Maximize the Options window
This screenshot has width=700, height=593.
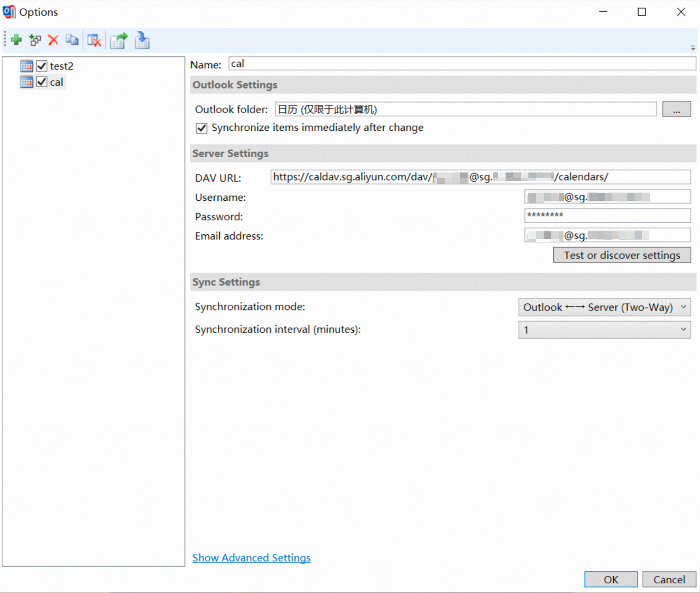pyautogui.click(x=642, y=12)
